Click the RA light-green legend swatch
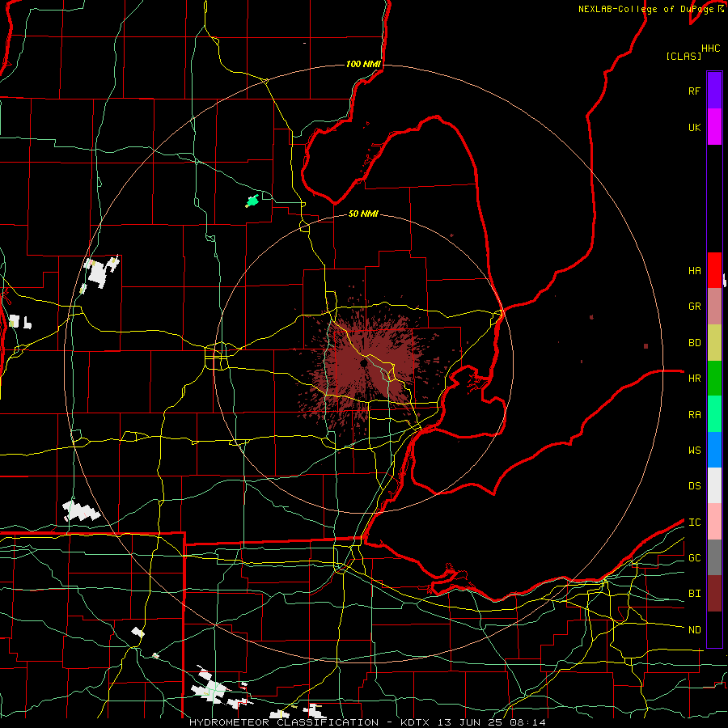The image size is (728, 728). pos(714,413)
